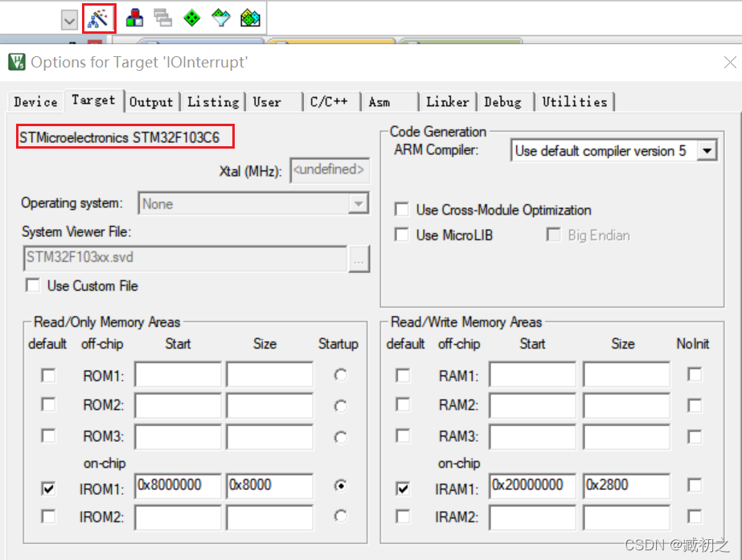Open Options for Target wand icon
The image size is (742, 560).
point(99,18)
